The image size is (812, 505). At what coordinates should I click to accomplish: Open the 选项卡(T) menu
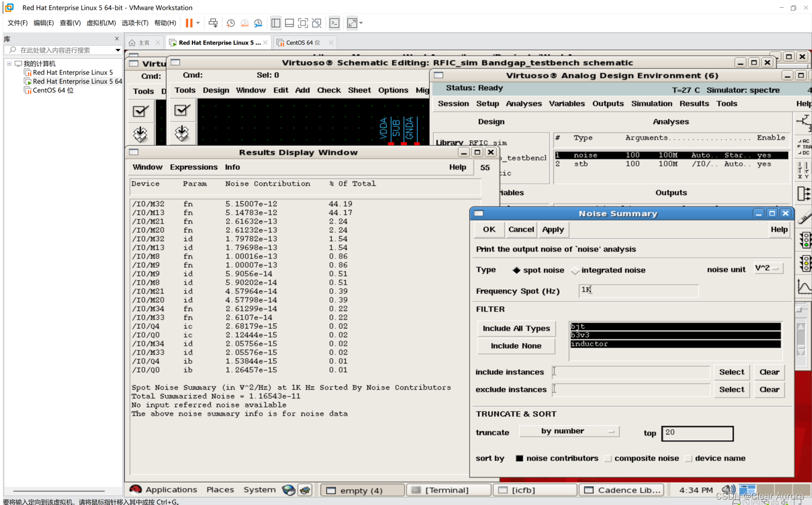click(135, 23)
